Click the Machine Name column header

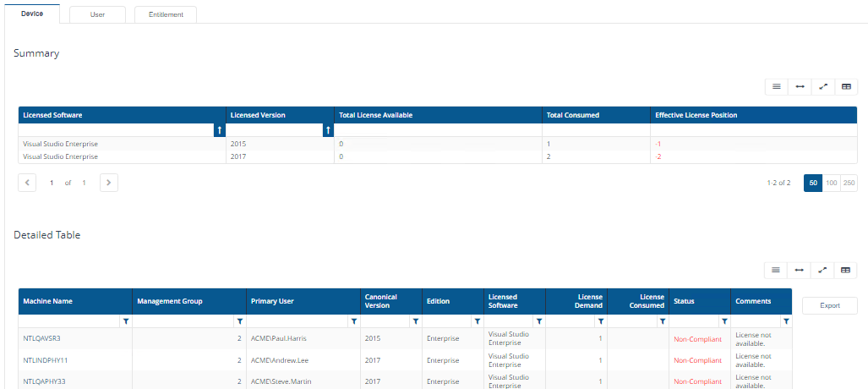click(x=75, y=301)
